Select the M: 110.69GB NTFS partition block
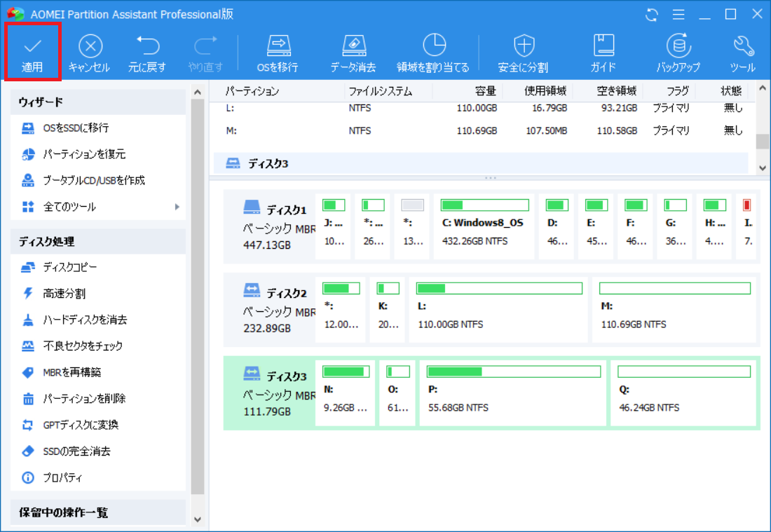771x532 pixels. pos(674,309)
